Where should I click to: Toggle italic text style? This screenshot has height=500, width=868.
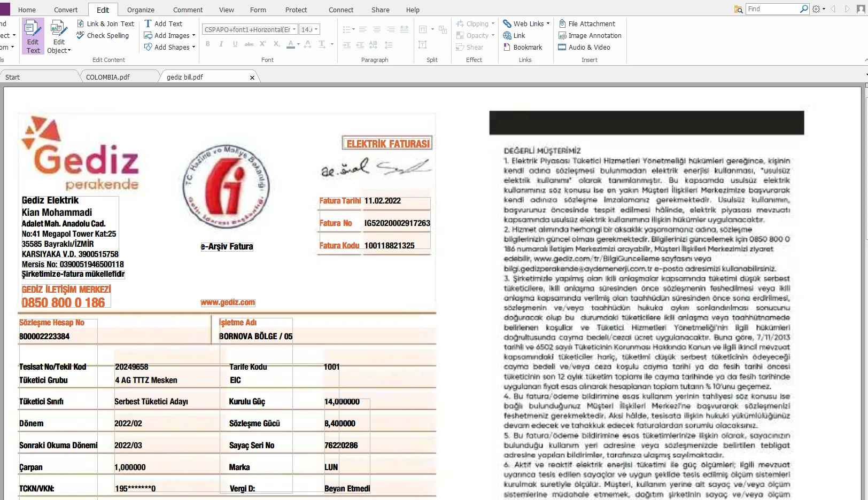[221, 44]
